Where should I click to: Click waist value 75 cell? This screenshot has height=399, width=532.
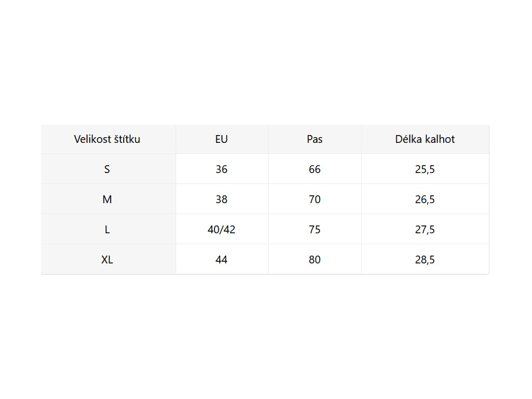[314, 230]
